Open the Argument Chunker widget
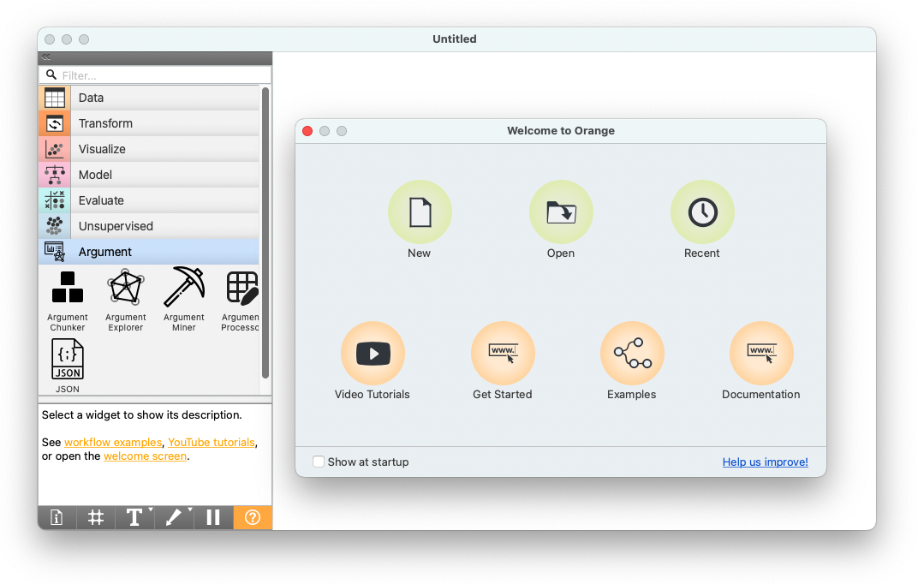 (x=67, y=301)
